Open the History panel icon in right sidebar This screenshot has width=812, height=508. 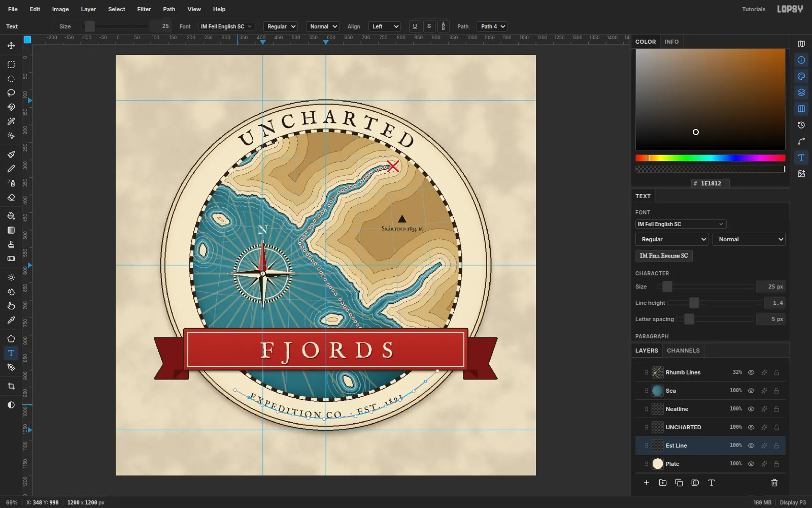(x=801, y=125)
